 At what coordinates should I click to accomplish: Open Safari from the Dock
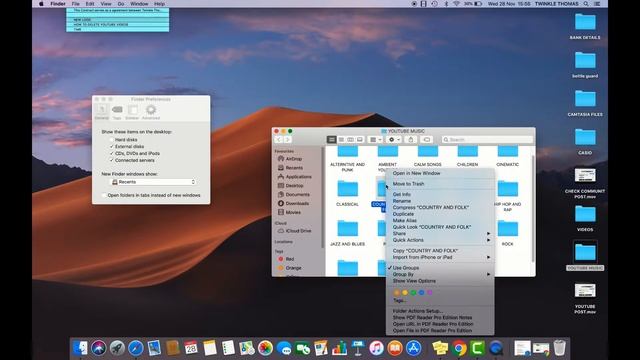pyautogui.click(x=136, y=348)
